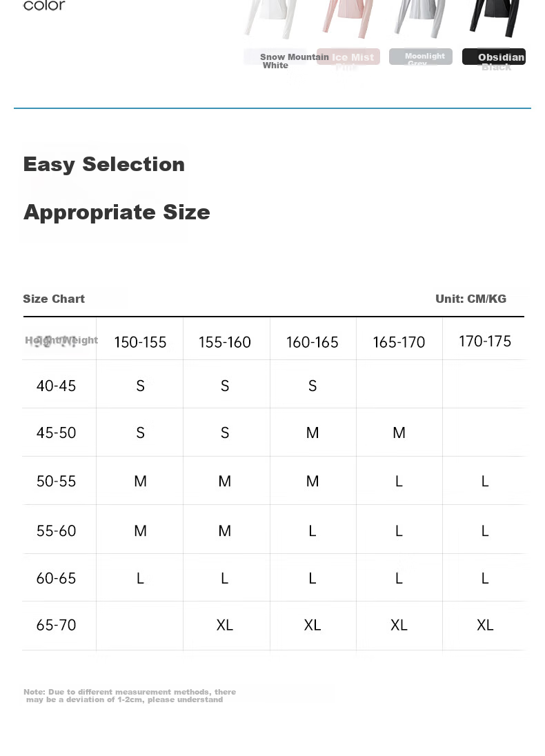
Task: Click the 40-45 weight row label
Action: [x=57, y=386]
